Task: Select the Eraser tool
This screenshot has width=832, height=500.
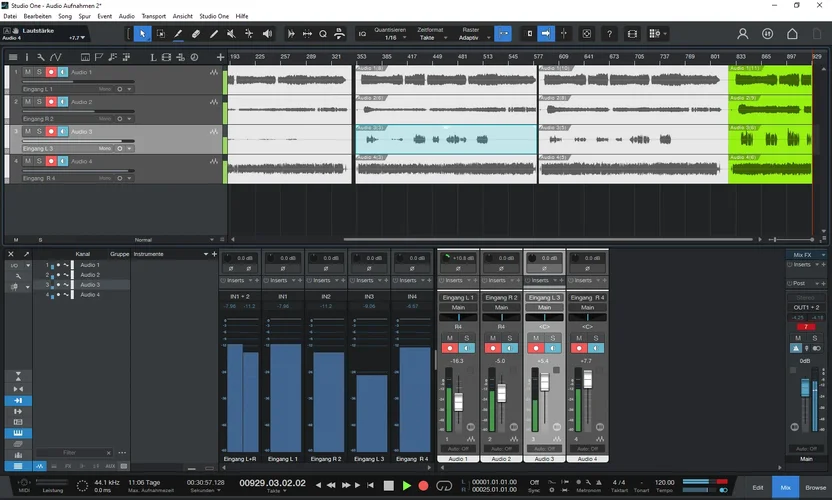Action: click(x=196, y=34)
